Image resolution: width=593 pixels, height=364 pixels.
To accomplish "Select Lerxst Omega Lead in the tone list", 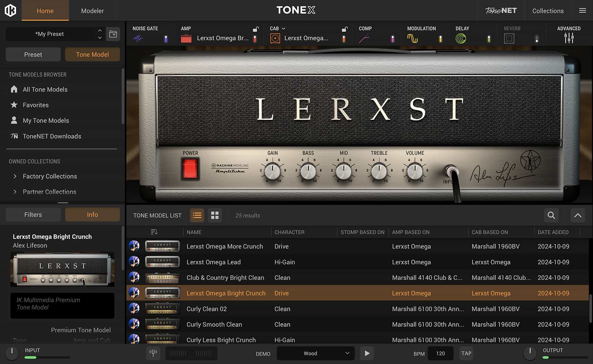I will pyautogui.click(x=214, y=262).
